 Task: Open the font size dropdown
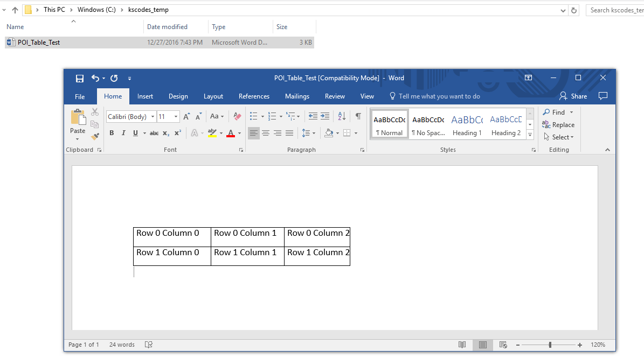click(176, 117)
